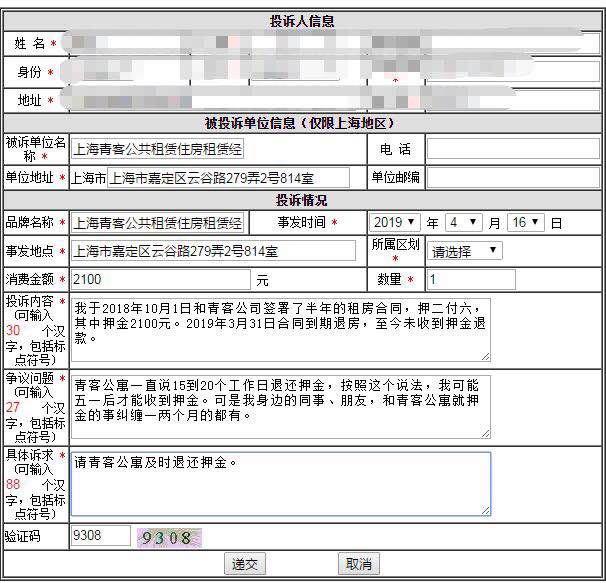The width and height of the screenshot is (606, 583).
Task: Expand the 所属区划 请选择 dropdown
Action: [x=464, y=251]
